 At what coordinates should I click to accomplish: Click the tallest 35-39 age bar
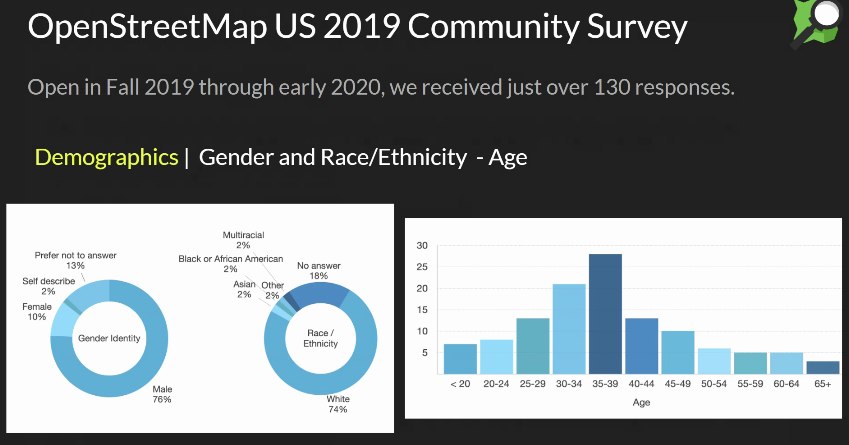(x=605, y=314)
